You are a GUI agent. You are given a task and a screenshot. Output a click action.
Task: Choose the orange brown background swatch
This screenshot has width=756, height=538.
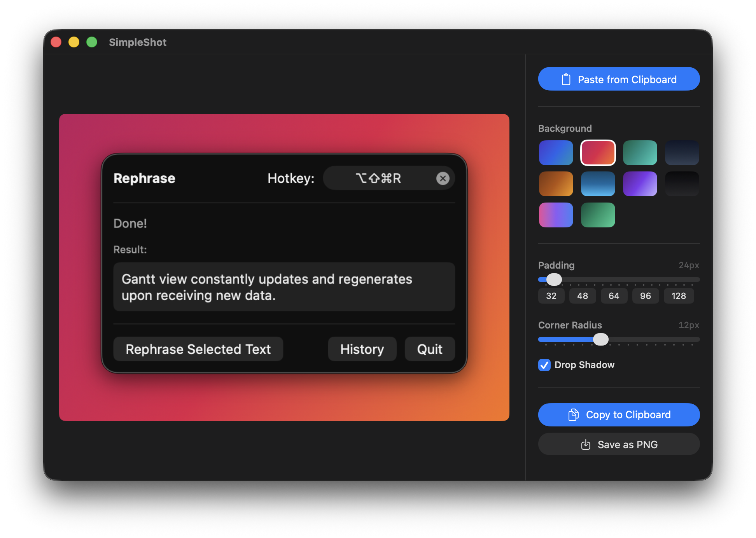(x=556, y=184)
